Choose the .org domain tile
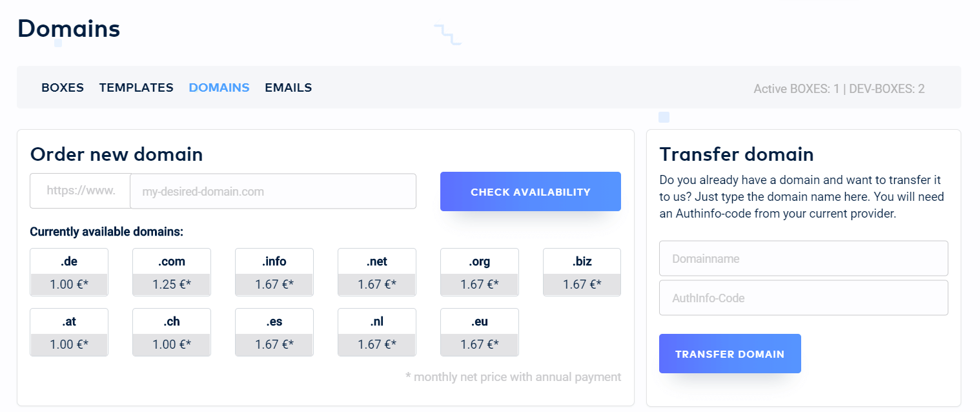The height and width of the screenshot is (412, 980). [x=480, y=272]
